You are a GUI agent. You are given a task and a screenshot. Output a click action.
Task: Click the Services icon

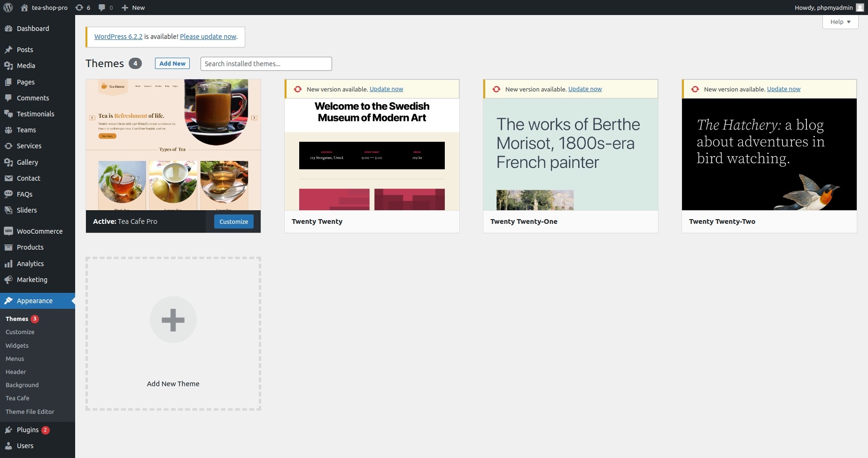8,146
